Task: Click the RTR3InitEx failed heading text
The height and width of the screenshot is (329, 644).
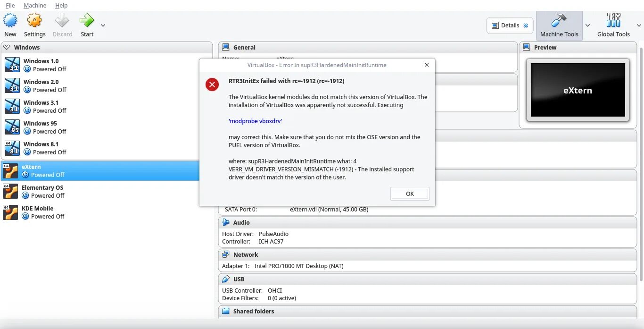Action: [287, 81]
